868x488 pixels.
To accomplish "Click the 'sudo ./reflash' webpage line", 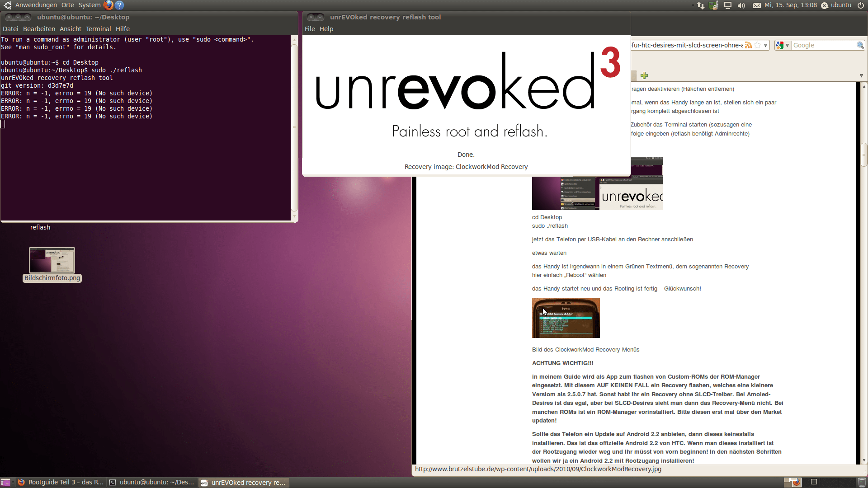I will 550,226.
